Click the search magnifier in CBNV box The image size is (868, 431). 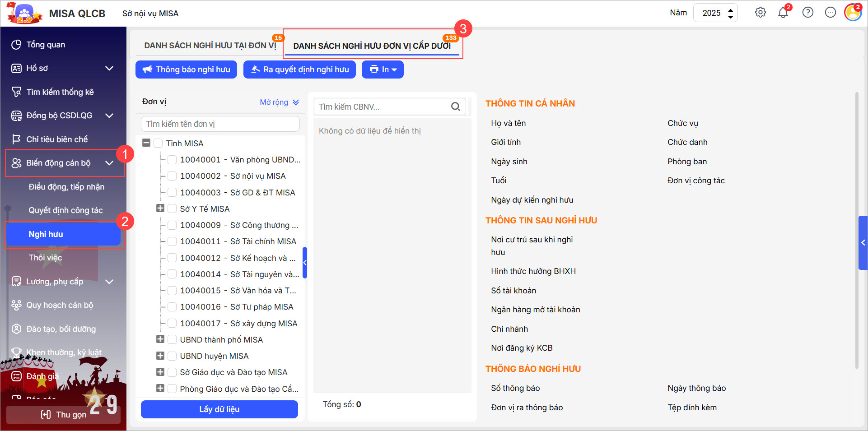click(456, 107)
